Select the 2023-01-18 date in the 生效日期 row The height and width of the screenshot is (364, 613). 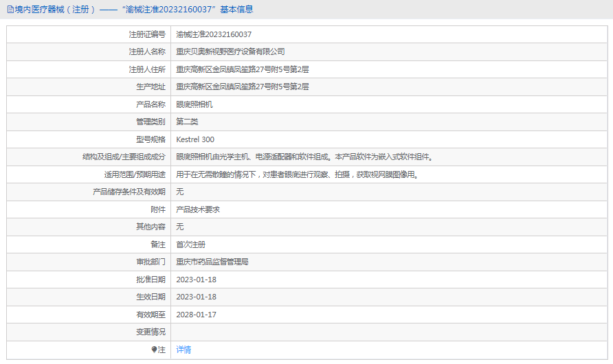coord(197,297)
